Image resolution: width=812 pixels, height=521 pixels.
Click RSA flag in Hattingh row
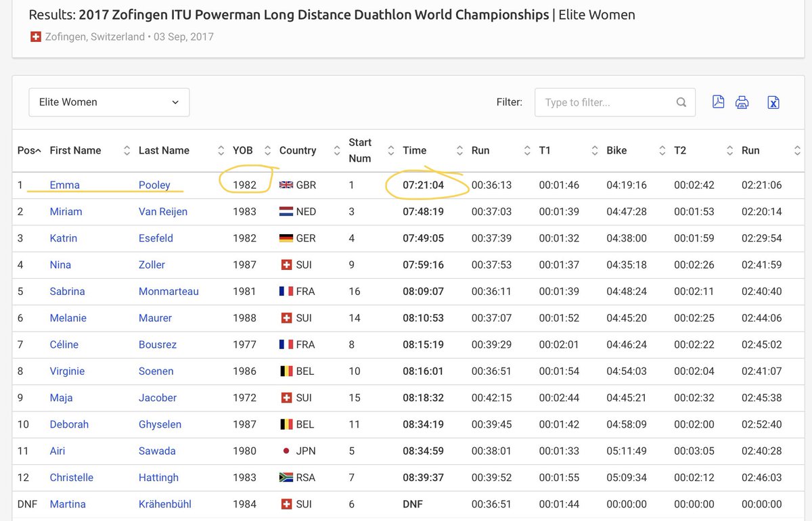pos(286,477)
